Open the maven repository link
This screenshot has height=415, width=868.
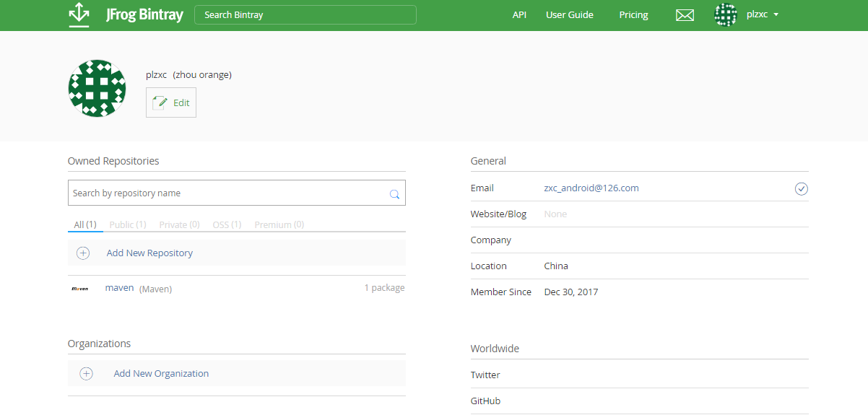pos(119,287)
